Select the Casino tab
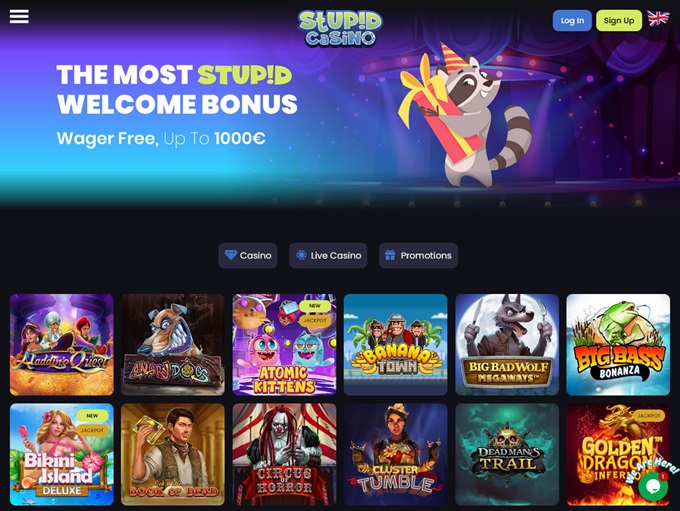 [x=248, y=256]
